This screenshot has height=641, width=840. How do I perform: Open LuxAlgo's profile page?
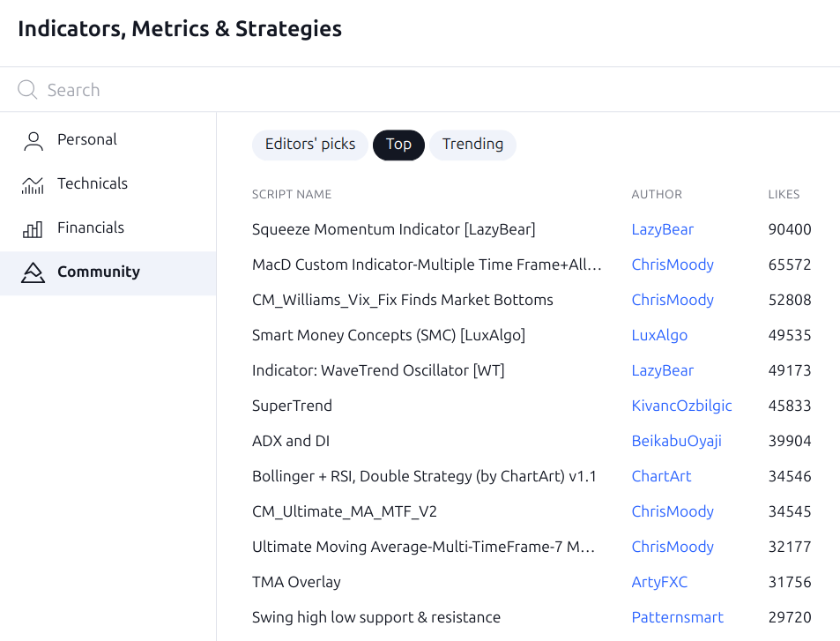pos(659,335)
